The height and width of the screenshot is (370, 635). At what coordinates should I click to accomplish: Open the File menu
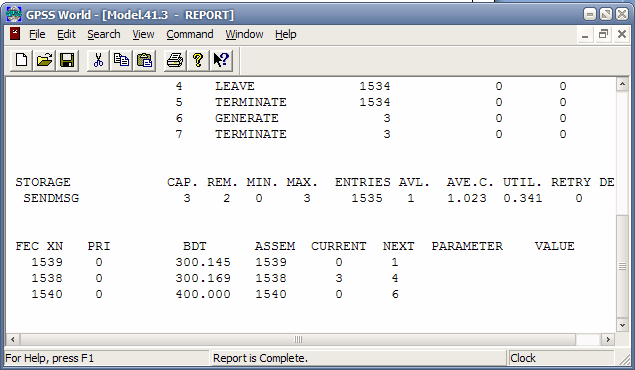point(37,34)
